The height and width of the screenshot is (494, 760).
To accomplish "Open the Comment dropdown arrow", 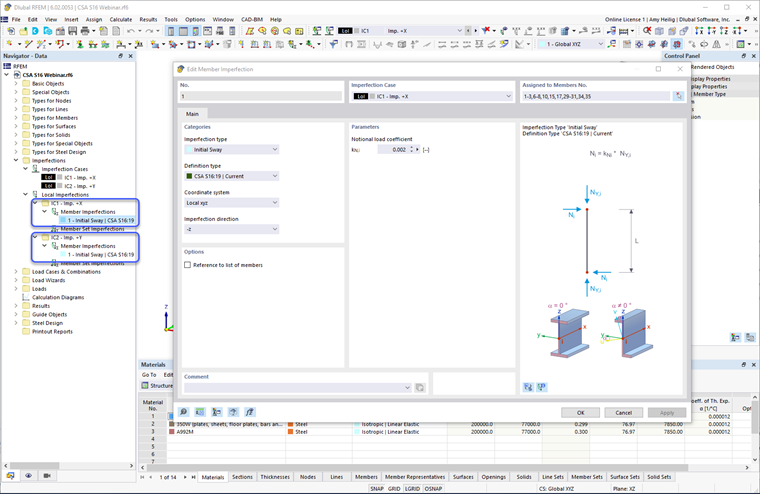I will pyautogui.click(x=407, y=387).
